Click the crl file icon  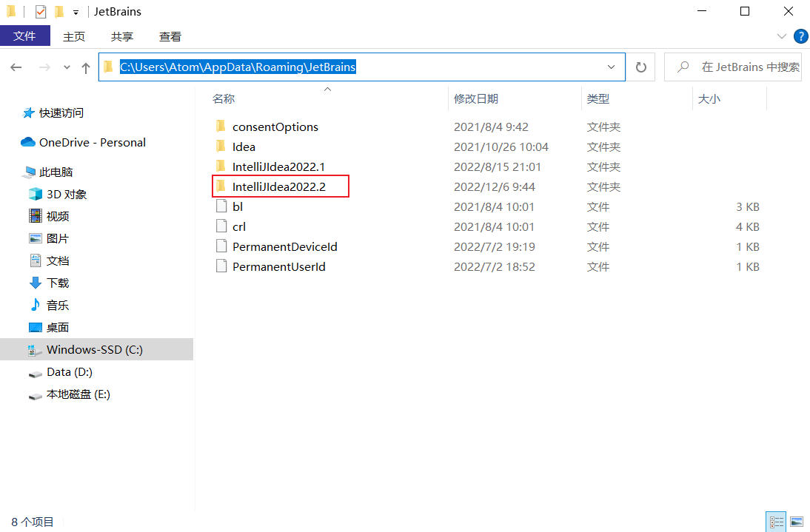tap(221, 226)
